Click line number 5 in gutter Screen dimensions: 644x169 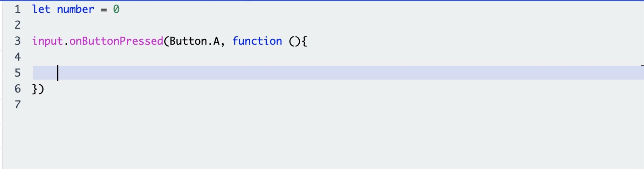(x=18, y=73)
